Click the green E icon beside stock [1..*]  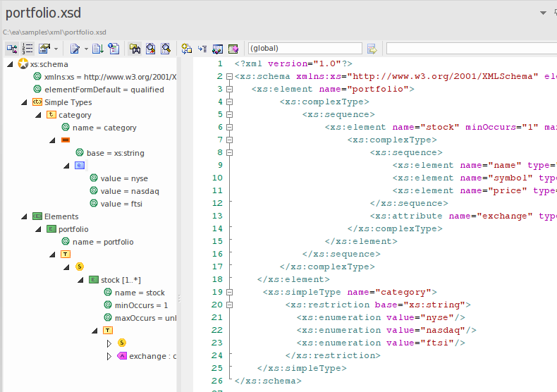click(x=93, y=280)
